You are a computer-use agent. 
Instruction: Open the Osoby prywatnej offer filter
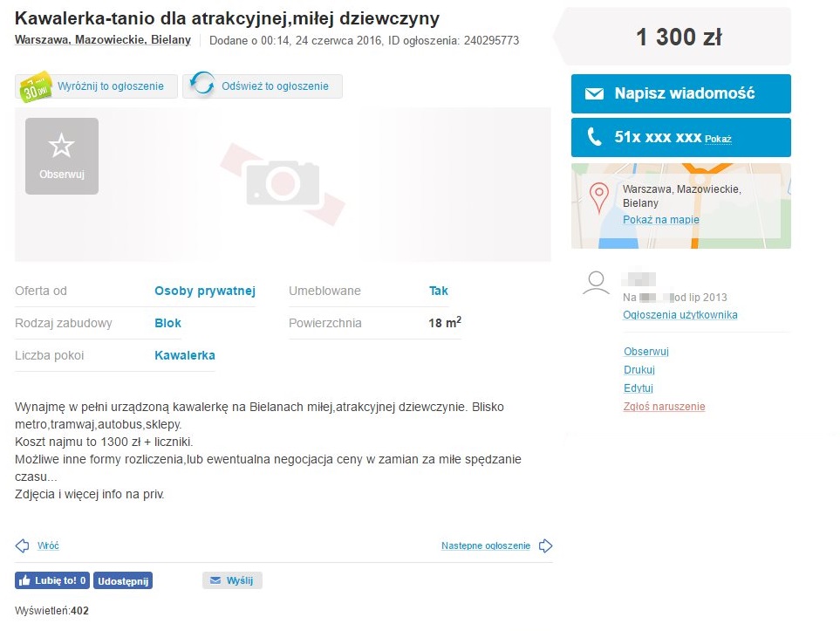click(x=204, y=290)
